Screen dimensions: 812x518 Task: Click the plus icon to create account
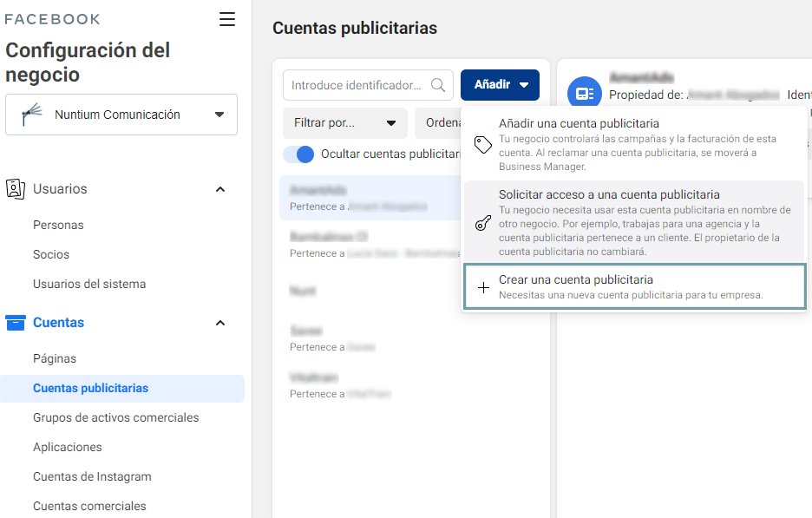click(484, 287)
